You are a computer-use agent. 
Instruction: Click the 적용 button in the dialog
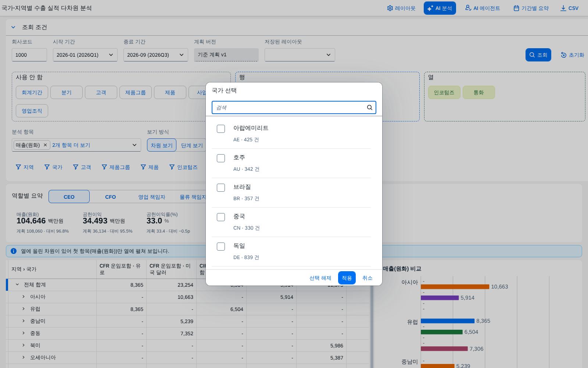click(347, 278)
